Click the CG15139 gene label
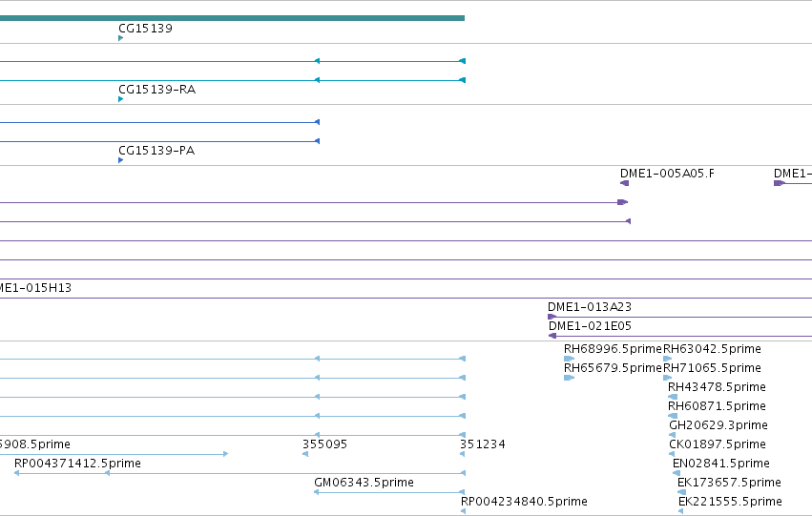This screenshot has height=516, width=812. pos(145,29)
